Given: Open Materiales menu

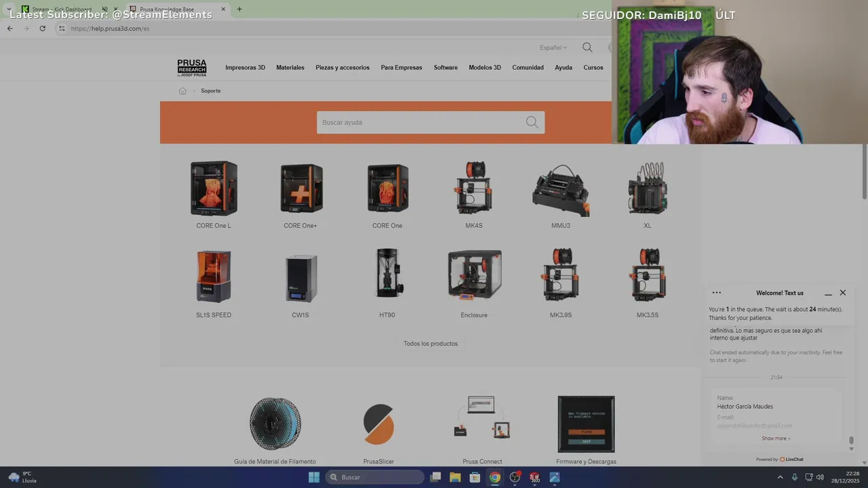Looking at the screenshot, I should (x=290, y=68).
